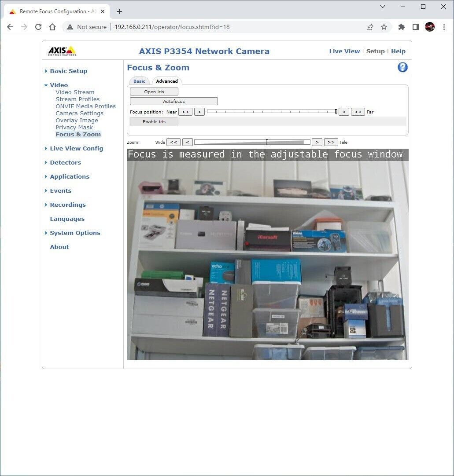Click the focus position slider handle
Screen dimensions: 454x476
(x=336, y=111)
